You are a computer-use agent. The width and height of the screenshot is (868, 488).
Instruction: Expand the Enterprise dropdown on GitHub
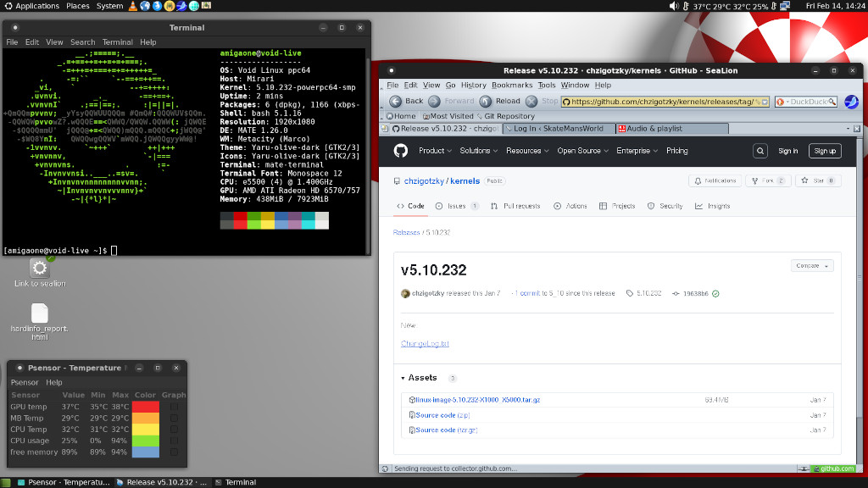pyautogui.click(x=637, y=151)
